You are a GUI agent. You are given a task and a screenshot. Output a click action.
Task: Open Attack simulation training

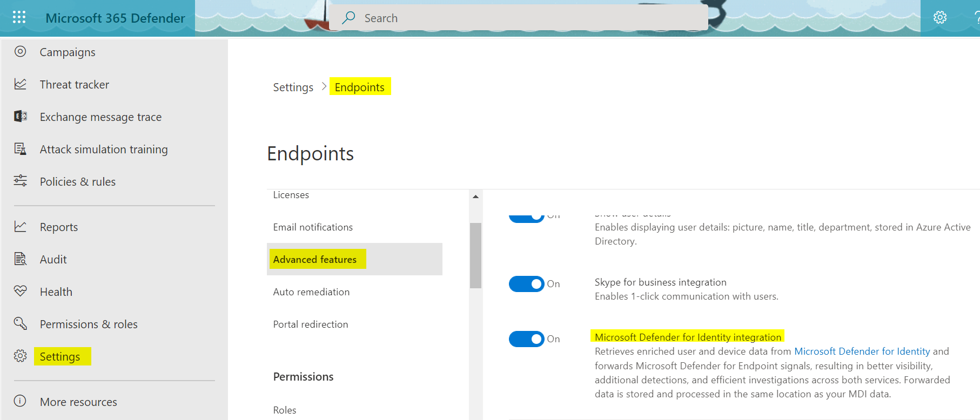104,150
